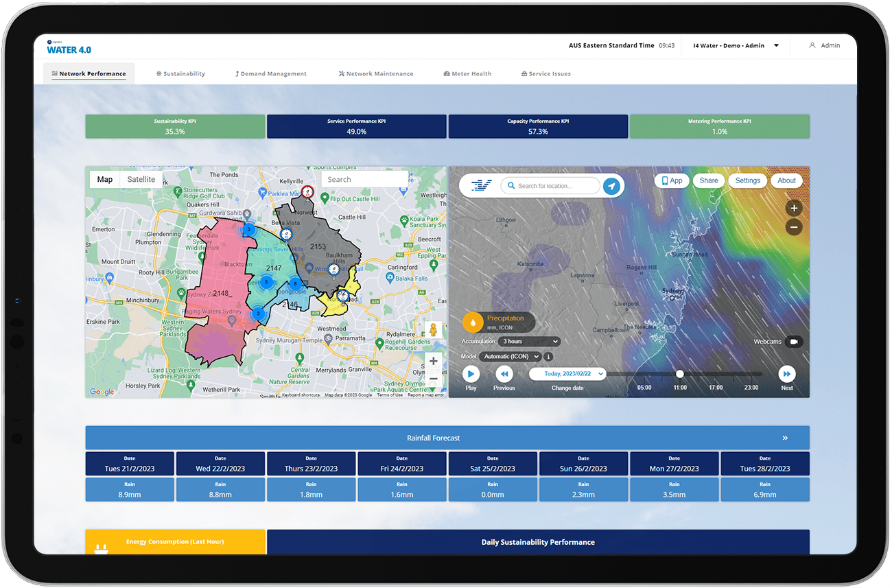Click the Flip Out Castle Hill map pin
Image resolution: width=892 pixels, height=588 pixels.
pyautogui.click(x=325, y=198)
